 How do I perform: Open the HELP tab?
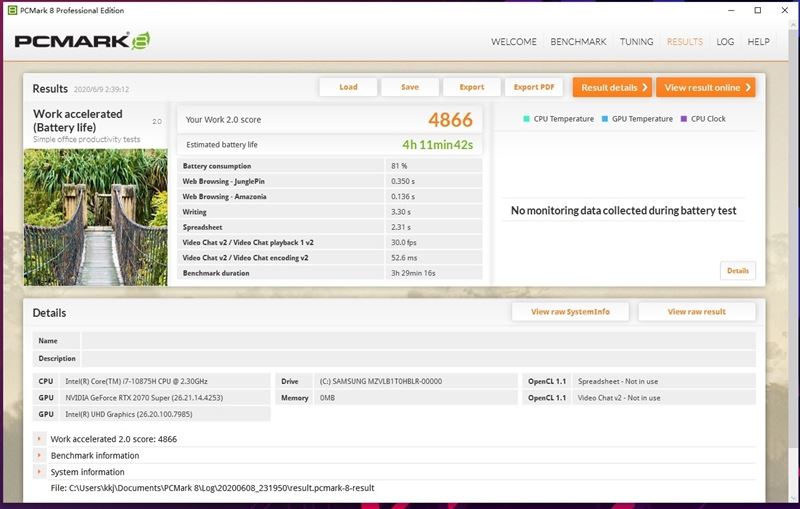758,42
